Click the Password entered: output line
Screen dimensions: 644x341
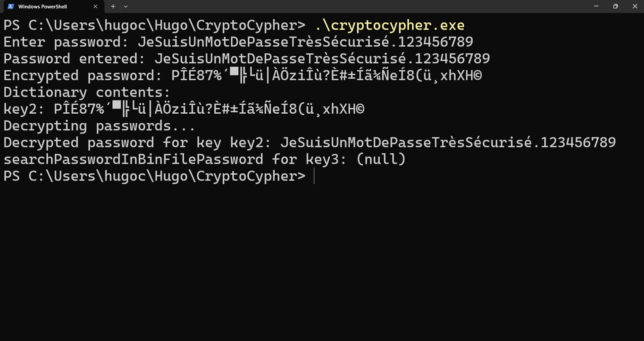click(247, 59)
